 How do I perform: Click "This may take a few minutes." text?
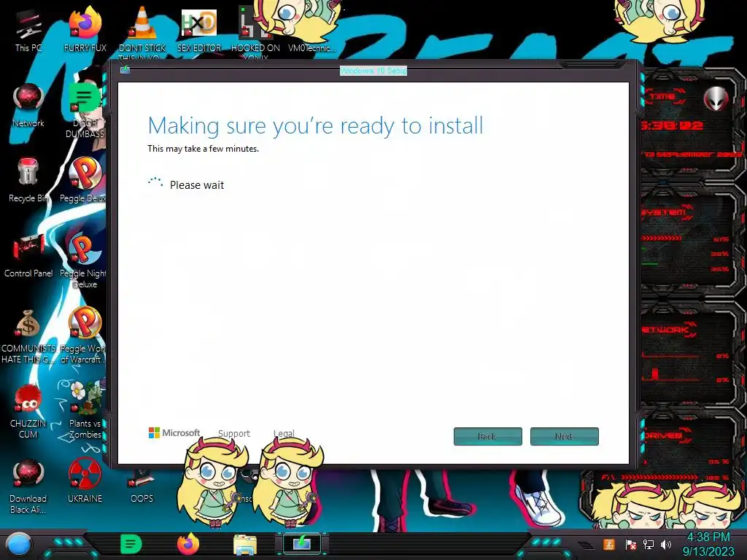pyautogui.click(x=203, y=149)
